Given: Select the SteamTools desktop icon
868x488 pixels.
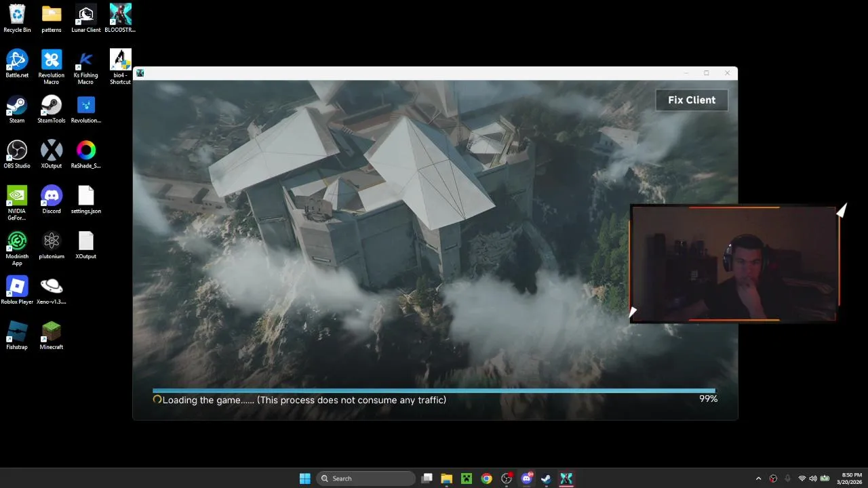Looking at the screenshot, I should click(52, 109).
